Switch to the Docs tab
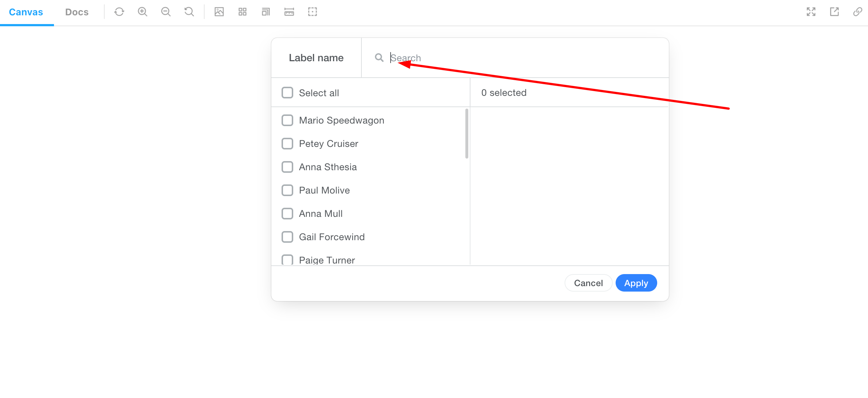The height and width of the screenshot is (398, 868). 77,12
